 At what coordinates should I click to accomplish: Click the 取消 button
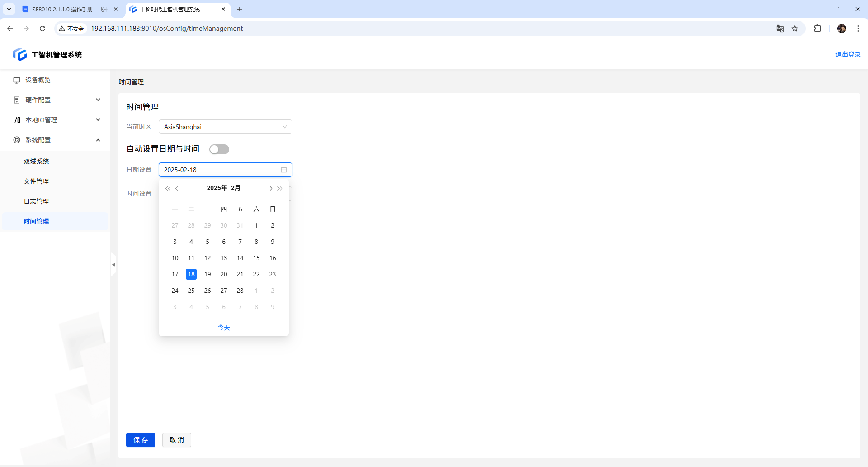(177, 440)
